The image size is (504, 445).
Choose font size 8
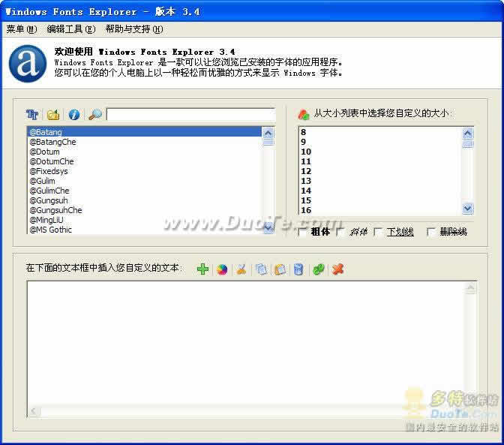[x=381, y=132]
